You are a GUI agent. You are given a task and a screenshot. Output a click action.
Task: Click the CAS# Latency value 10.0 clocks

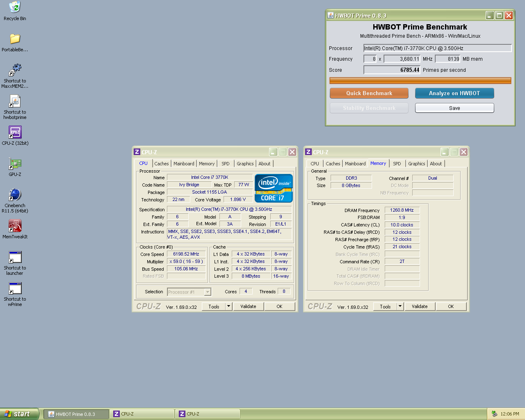tap(402, 225)
